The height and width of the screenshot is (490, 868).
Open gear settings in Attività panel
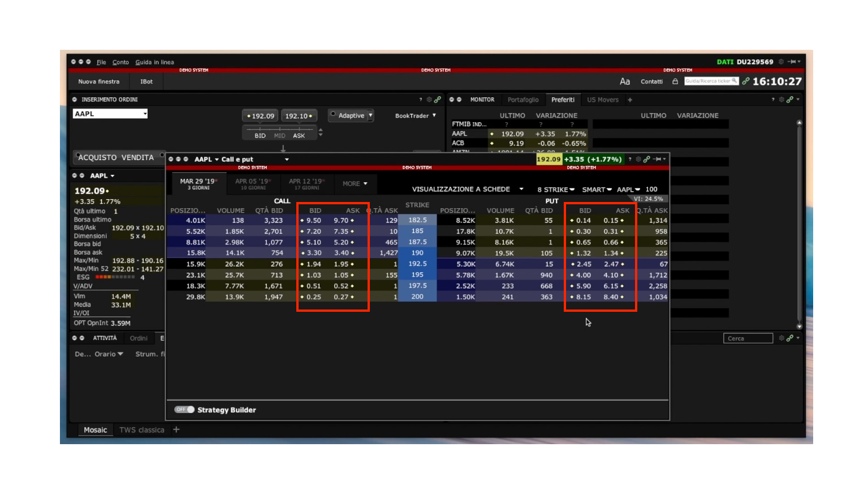pos(781,338)
